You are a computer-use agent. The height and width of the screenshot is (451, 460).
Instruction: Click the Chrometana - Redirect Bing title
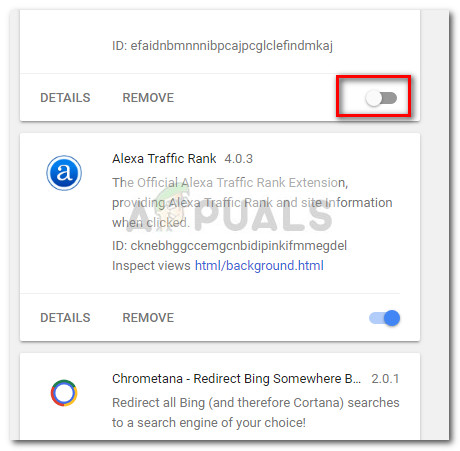236,379
